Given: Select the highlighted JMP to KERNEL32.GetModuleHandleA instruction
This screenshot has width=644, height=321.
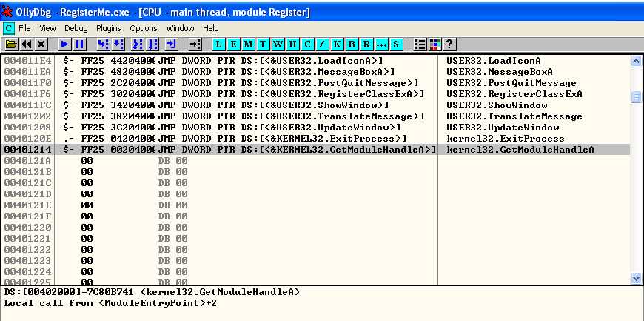Looking at the screenshot, I should pos(297,150).
